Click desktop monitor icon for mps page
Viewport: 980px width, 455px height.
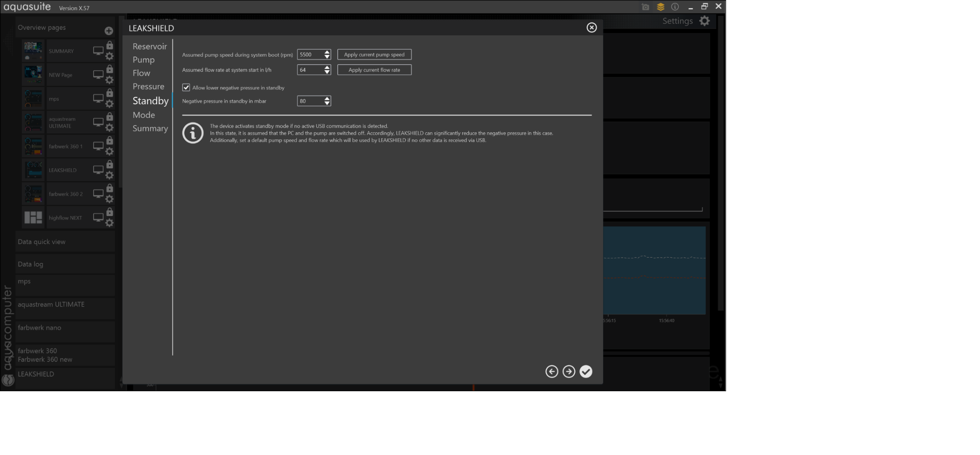coord(98,99)
